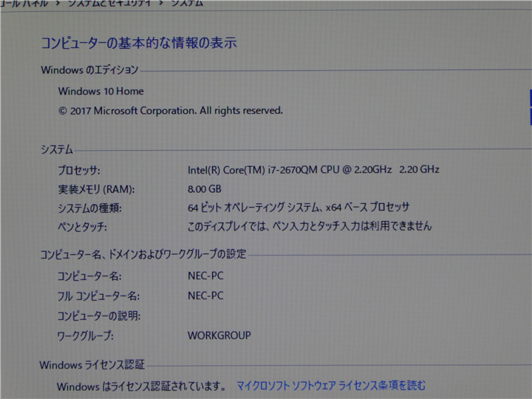Select the i7-2670QM processor value
Viewport: 532px width, 399px height.
(313, 169)
